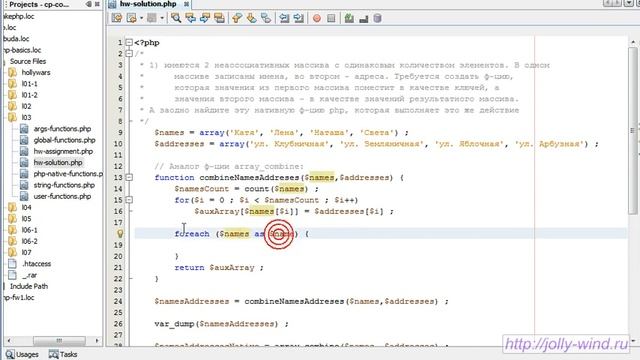Select hw-solution.php in the project tree

(58, 162)
